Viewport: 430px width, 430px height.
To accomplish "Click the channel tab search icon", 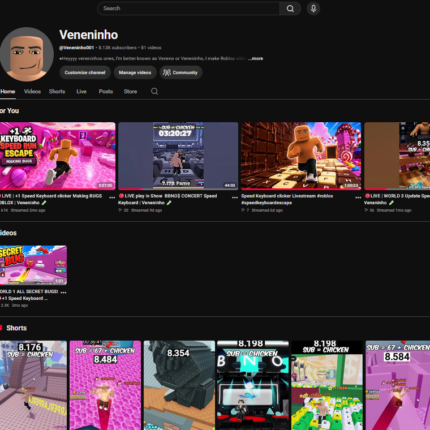I will pos(154,91).
